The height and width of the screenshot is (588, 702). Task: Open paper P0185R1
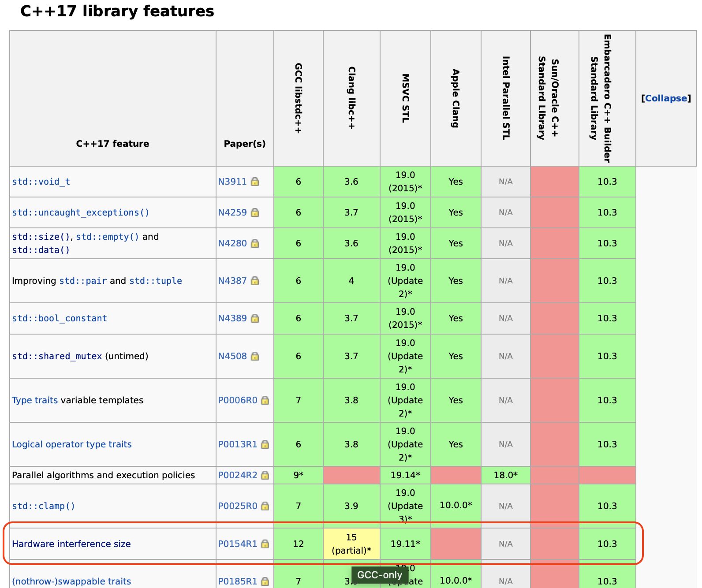pos(238,581)
